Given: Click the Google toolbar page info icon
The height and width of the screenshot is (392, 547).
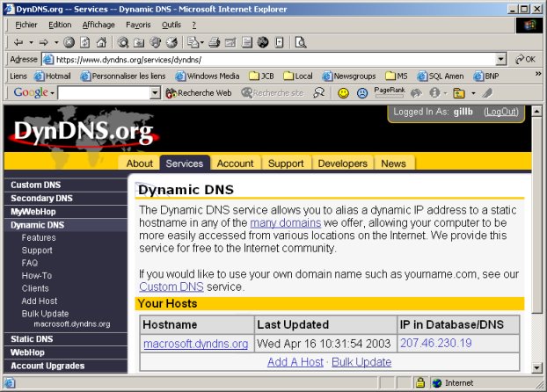Looking at the screenshot, I should coord(434,93).
